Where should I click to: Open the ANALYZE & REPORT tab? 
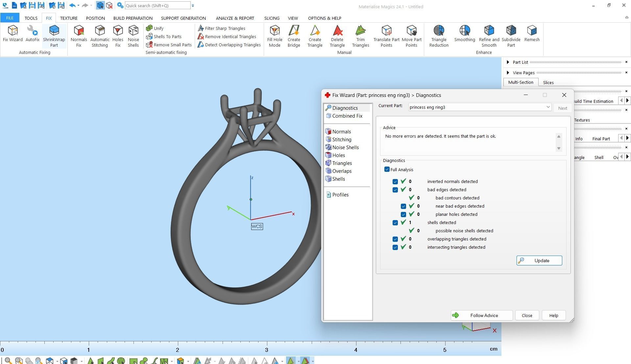235,18
